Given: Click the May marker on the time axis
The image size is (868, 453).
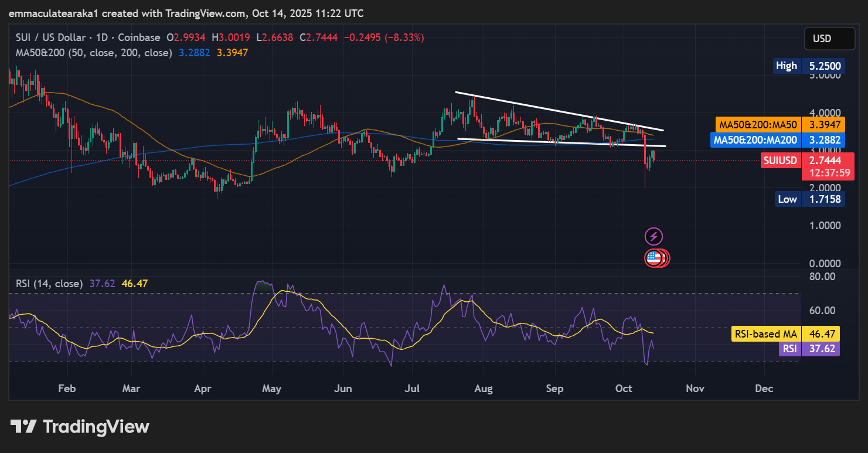Looking at the screenshot, I should point(271,389).
